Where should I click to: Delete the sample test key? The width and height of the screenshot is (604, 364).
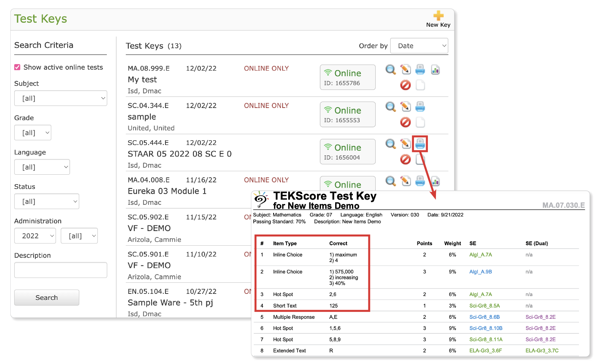tap(405, 122)
